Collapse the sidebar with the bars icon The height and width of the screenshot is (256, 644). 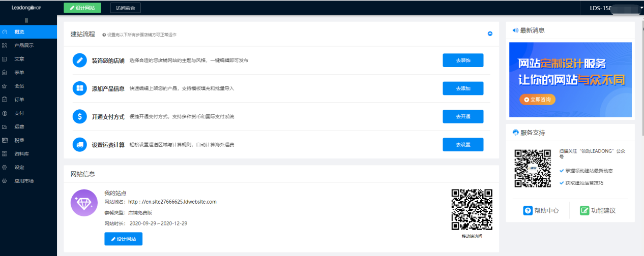click(26, 20)
